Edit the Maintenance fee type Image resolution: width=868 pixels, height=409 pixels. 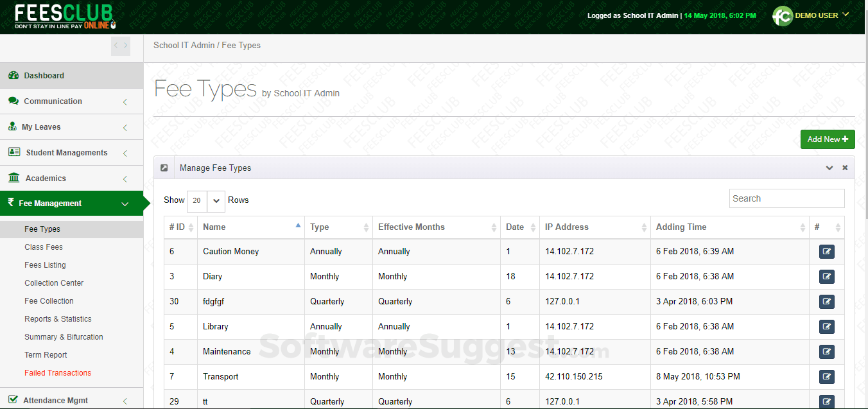pyautogui.click(x=827, y=352)
